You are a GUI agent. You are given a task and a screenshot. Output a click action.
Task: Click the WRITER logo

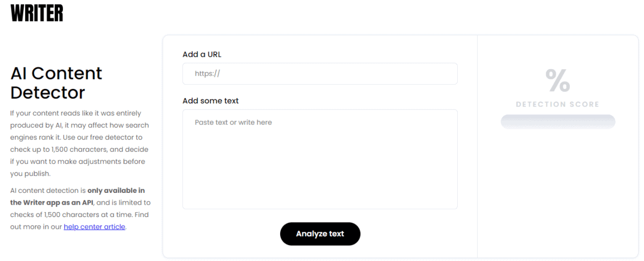[x=37, y=13]
